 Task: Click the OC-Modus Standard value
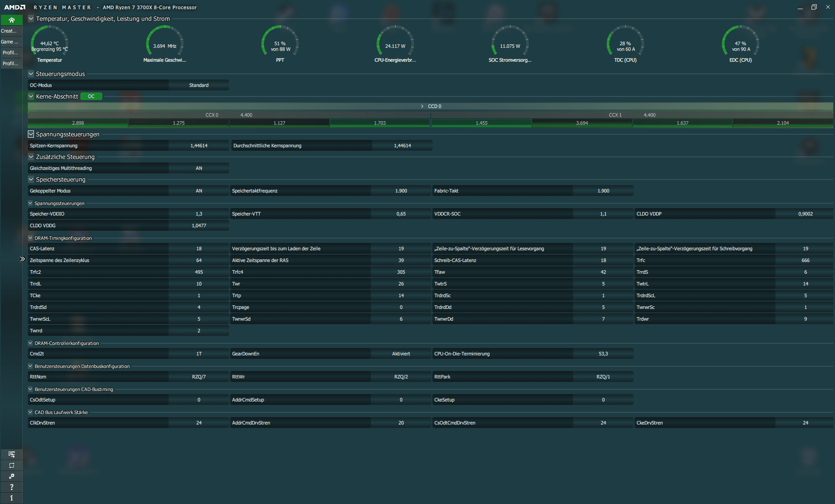point(199,85)
